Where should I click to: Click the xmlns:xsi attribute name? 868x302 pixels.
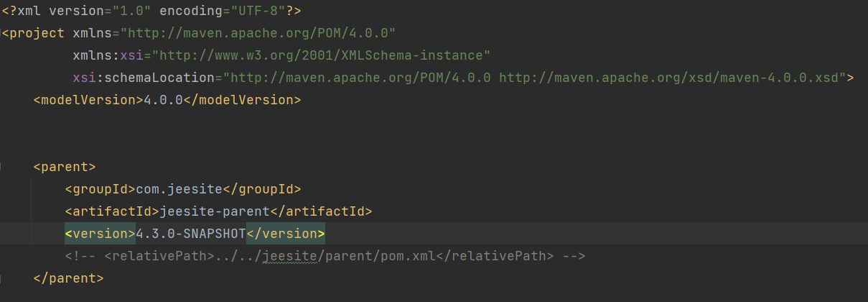pyautogui.click(x=108, y=55)
